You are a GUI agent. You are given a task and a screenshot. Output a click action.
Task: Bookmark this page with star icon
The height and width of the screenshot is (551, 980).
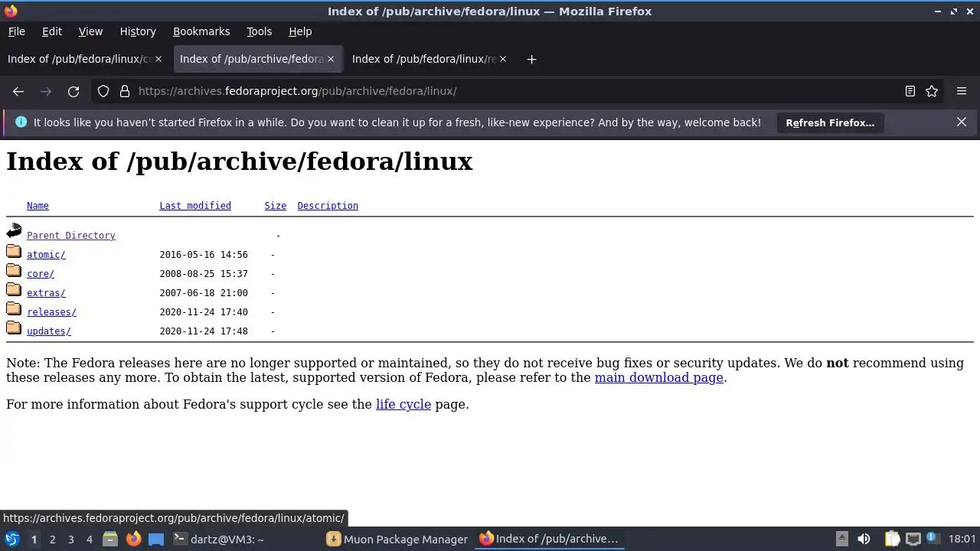(x=932, y=91)
